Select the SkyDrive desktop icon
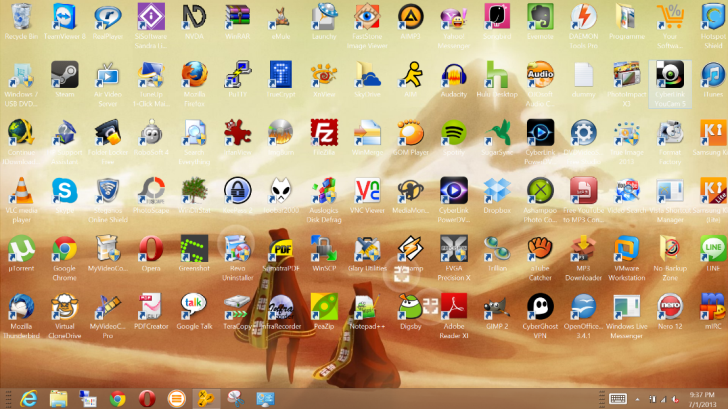The height and width of the screenshot is (409, 728). pyautogui.click(x=367, y=75)
